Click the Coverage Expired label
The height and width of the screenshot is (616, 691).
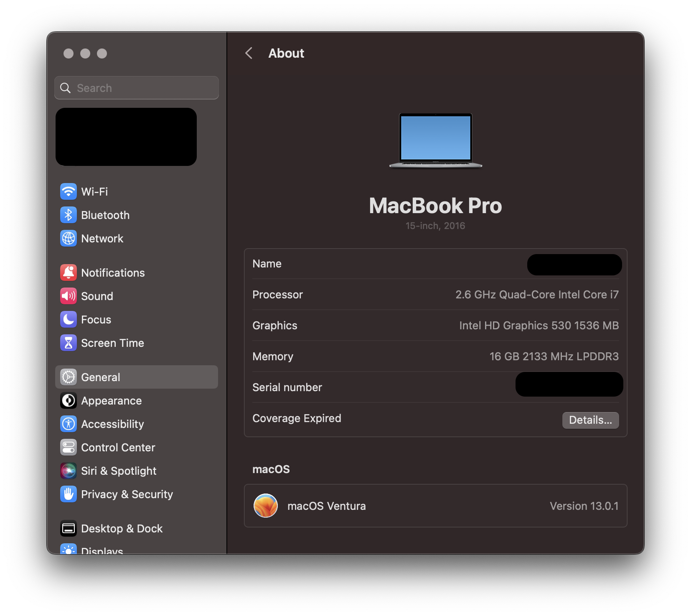tap(297, 418)
